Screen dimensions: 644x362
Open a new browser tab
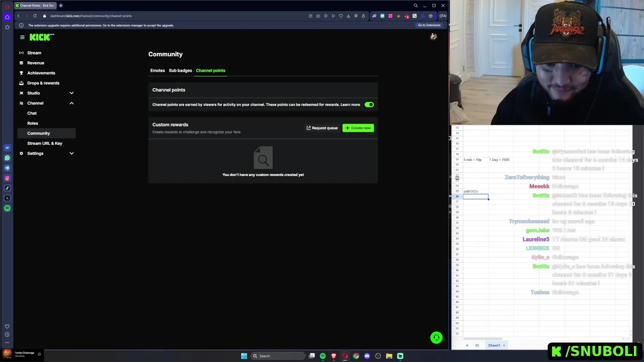tap(61, 6)
